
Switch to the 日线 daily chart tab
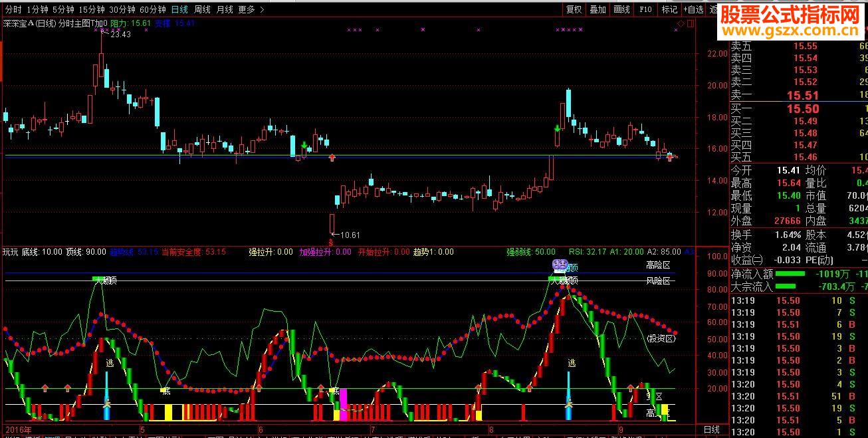tap(179, 9)
